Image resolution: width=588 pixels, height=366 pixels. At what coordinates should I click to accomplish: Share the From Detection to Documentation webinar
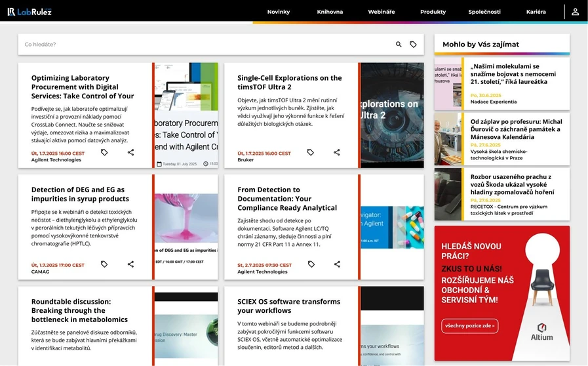[337, 264]
